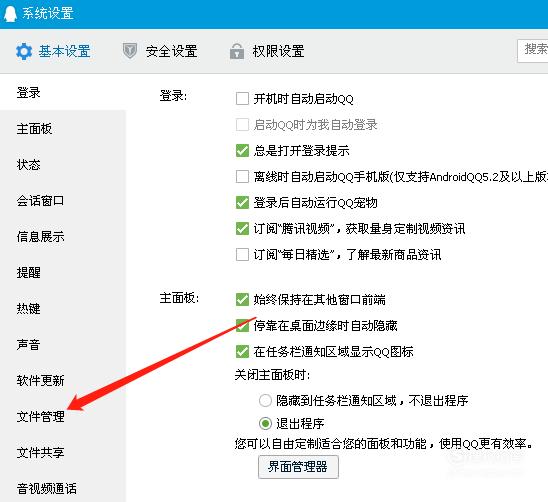This screenshot has width=548, height=502.
Task: Open the 基本设置 tab
Action: [x=53, y=51]
